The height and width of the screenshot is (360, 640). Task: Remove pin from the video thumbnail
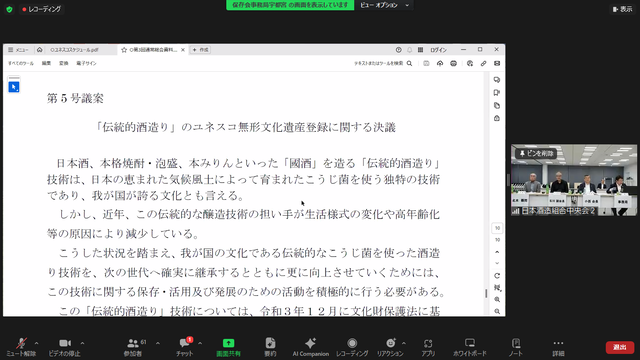pyautogui.click(x=536, y=153)
